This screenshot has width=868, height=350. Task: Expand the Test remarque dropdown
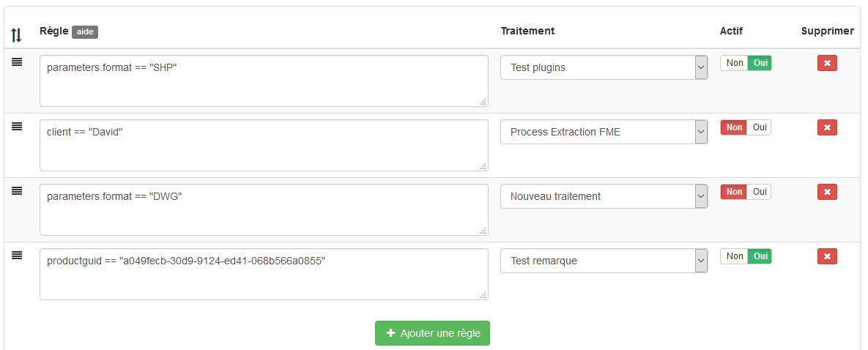(604, 261)
